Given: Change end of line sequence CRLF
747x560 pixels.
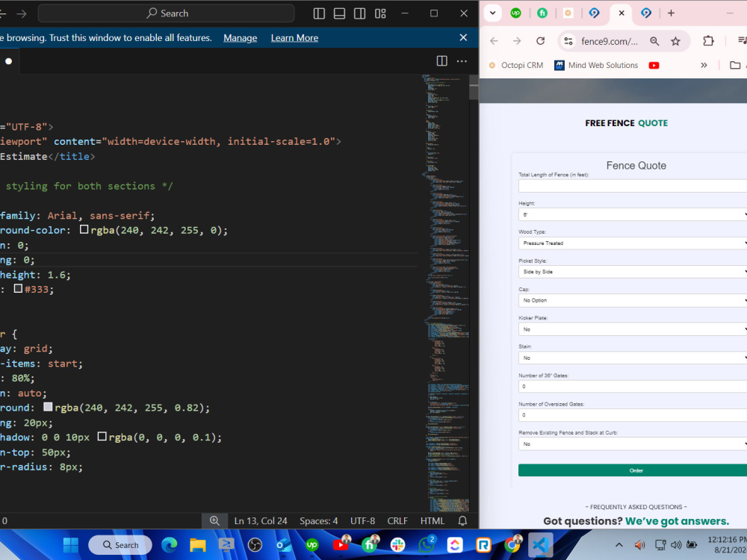Looking at the screenshot, I should click(x=397, y=521).
